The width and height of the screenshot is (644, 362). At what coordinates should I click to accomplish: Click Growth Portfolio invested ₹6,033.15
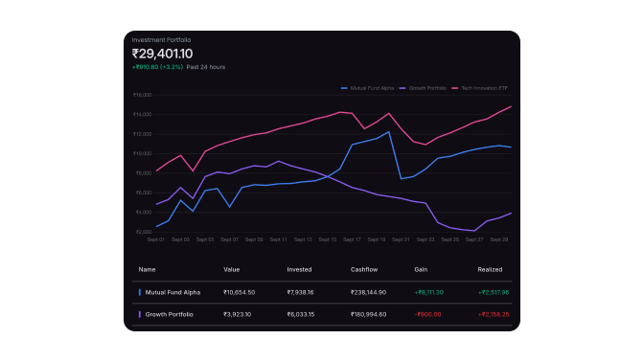[301, 314]
